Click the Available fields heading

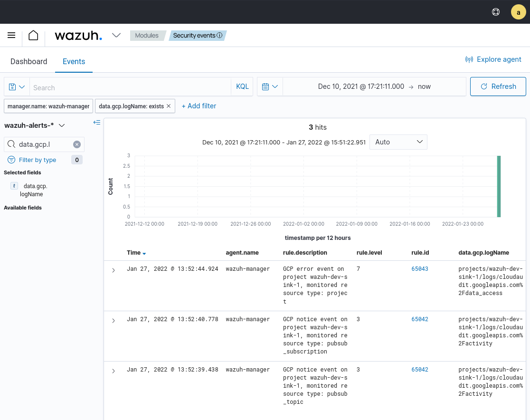pyautogui.click(x=23, y=208)
